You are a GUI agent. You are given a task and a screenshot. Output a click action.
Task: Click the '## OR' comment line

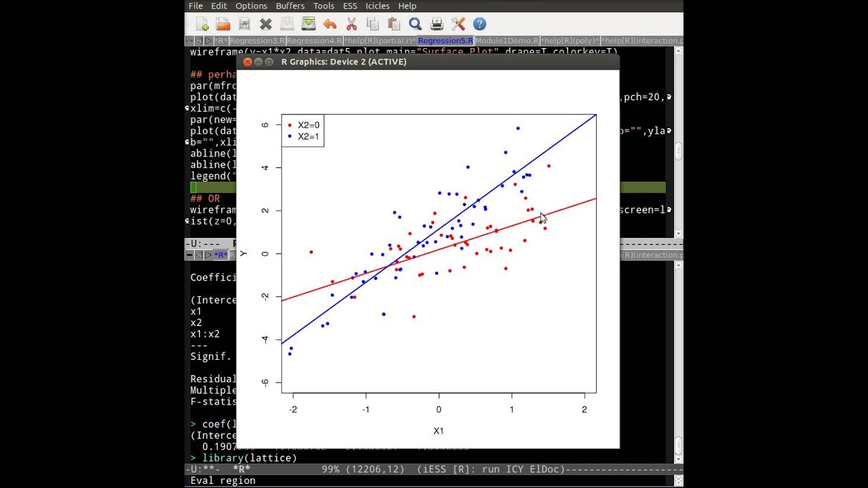[205, 199]
